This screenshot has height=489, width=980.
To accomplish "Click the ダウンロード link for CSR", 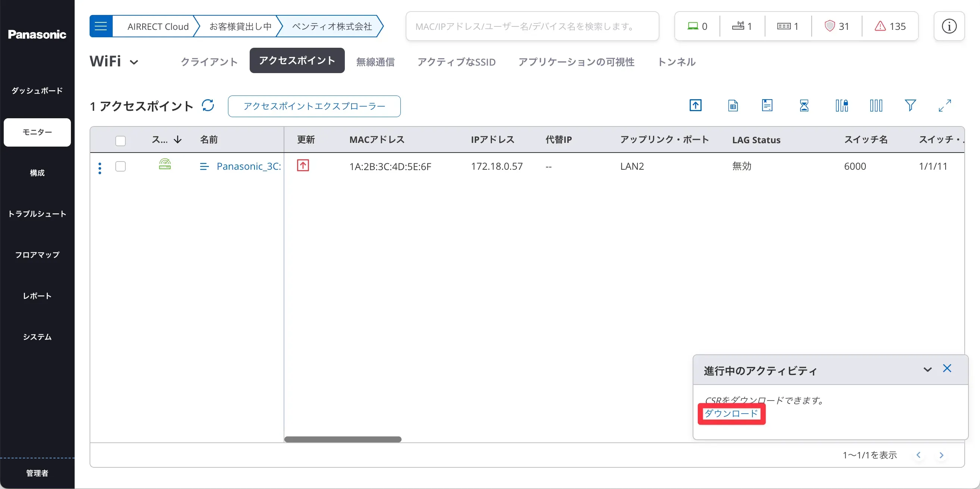I will click(731, 413).
